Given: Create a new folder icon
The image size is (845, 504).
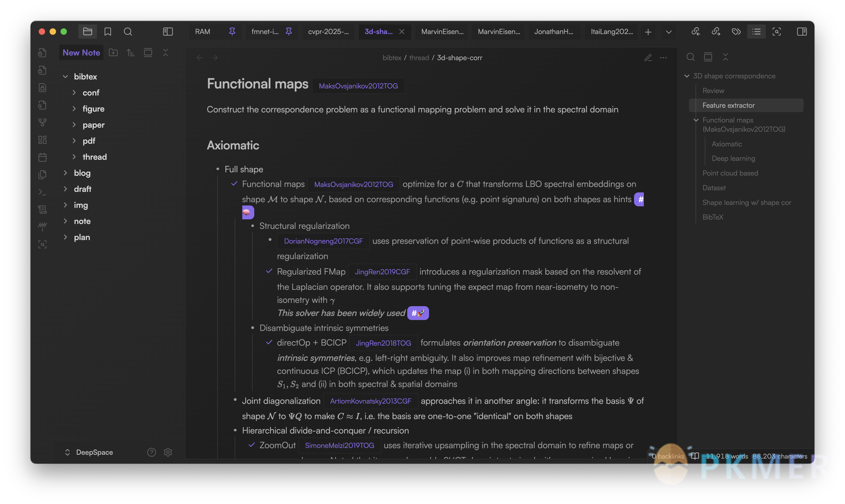Looking at the screenshot, I should [113, 53].
